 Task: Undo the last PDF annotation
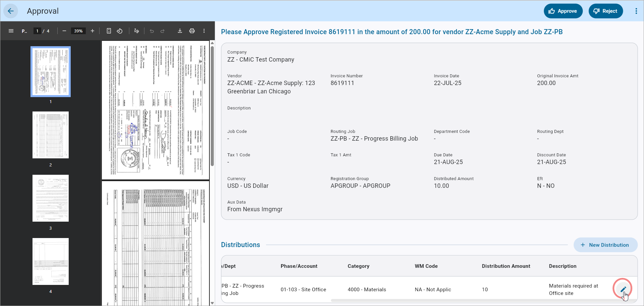click(152, 31)
